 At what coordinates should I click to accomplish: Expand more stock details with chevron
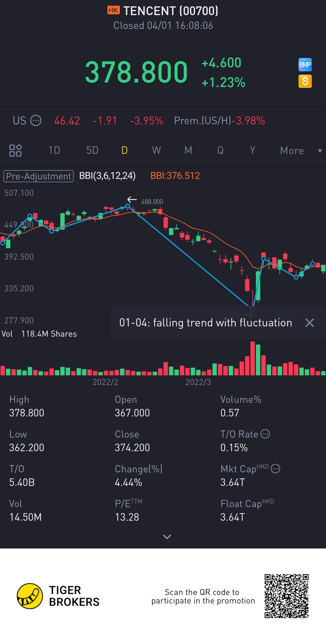tap(167, 537)
